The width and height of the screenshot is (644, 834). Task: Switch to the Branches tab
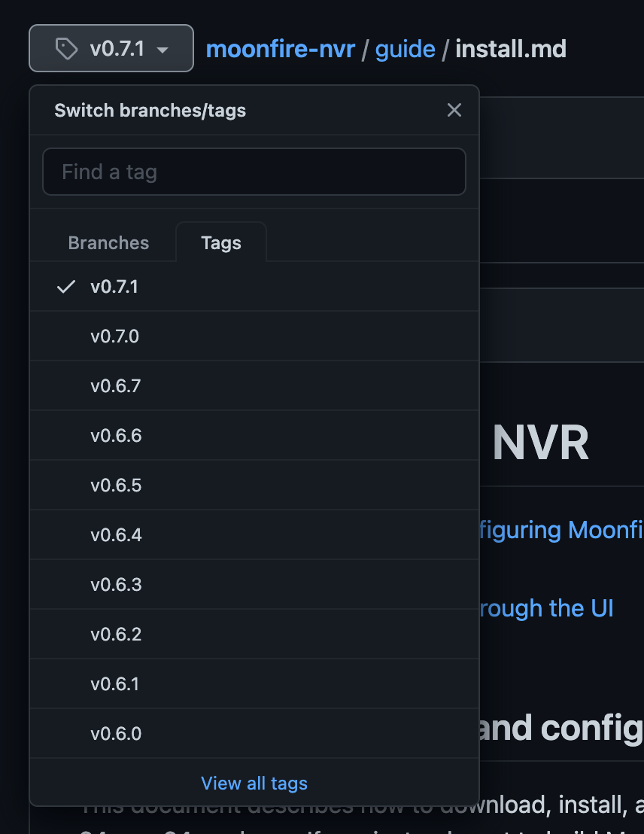(x=108, y=242)
